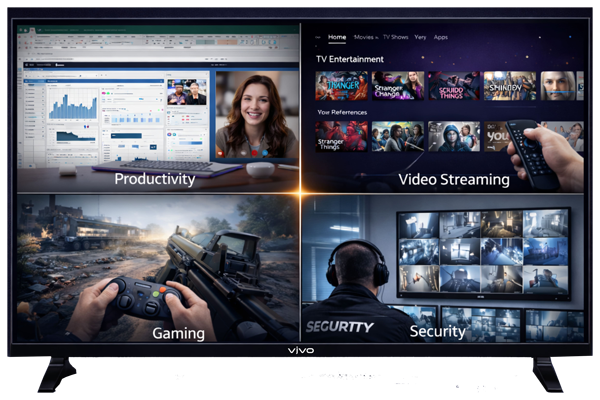Open the Apps menu item
This screenshot has height=400, width=600.
pyautogui.click(x=441, y=37)
